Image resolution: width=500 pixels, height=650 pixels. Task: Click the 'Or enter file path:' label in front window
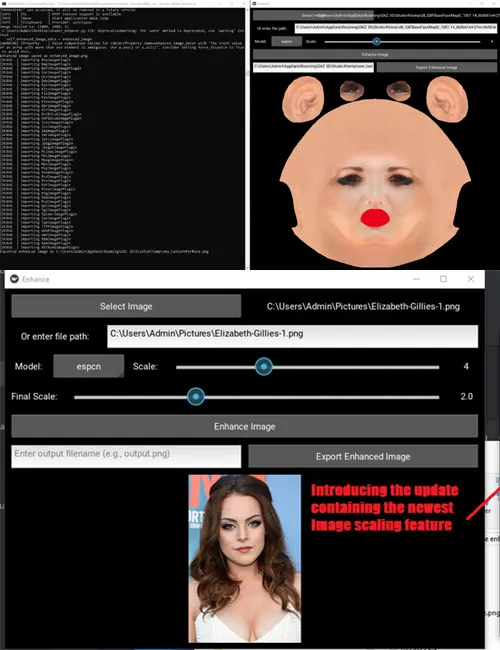tap(55, 336)
